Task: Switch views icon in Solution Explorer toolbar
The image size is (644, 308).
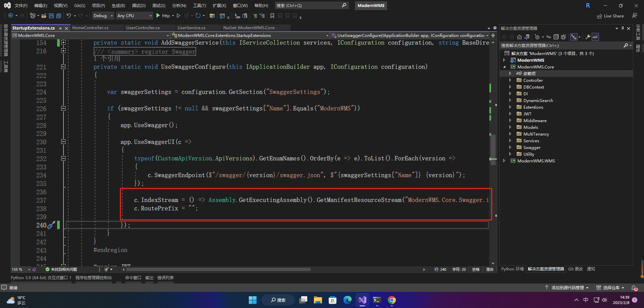Action: (527, 37)
